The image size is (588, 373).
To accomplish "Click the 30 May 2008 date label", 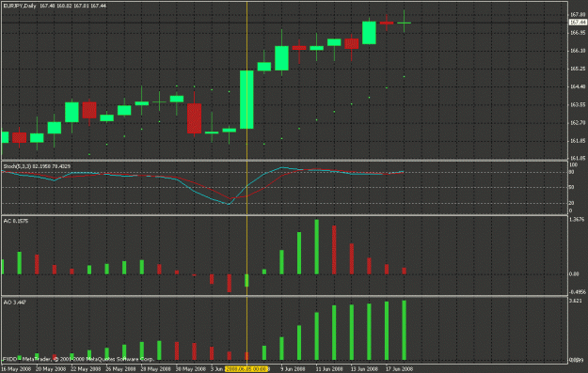I will 190,369.
